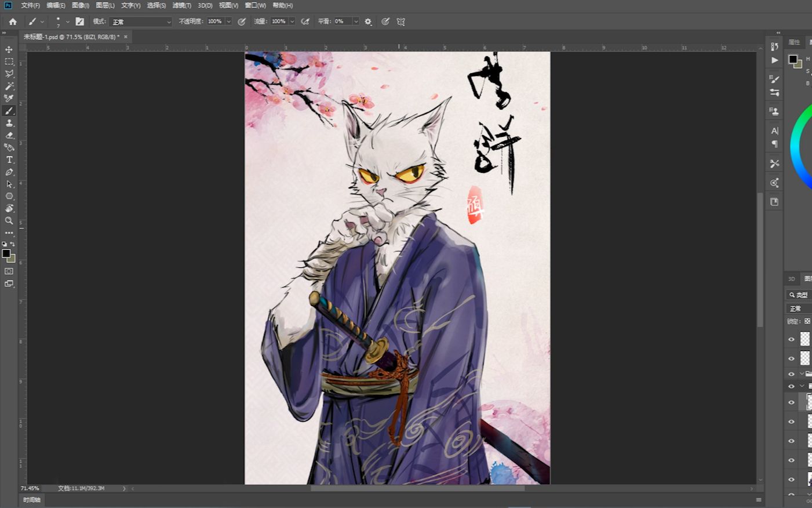Select the Brush tool in the toolbox

(x=9, y=111)
